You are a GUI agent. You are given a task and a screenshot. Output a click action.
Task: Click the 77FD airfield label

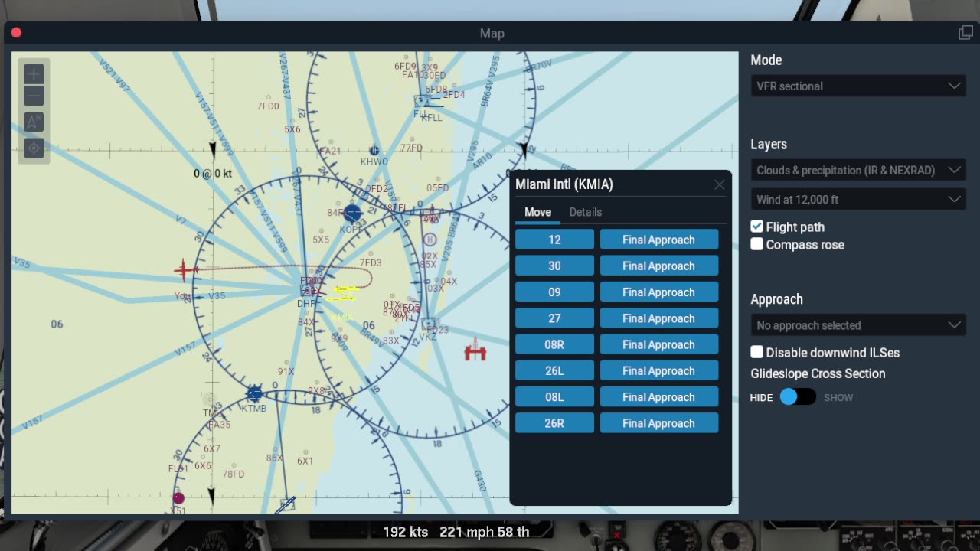pos(411,148)
